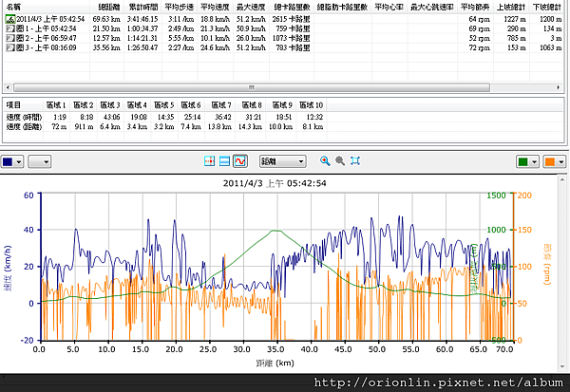Click the chart panel's vertical scrollbar up arrow

[x=563, y=179]
